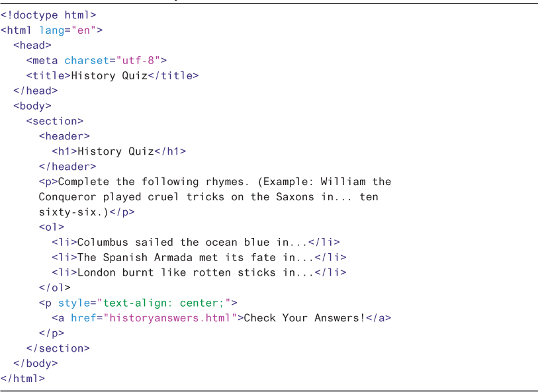The width and height of the screenshot is (538, 392).
Task: Click the href value "historyanswers.html"
Action: coord(170,318)
